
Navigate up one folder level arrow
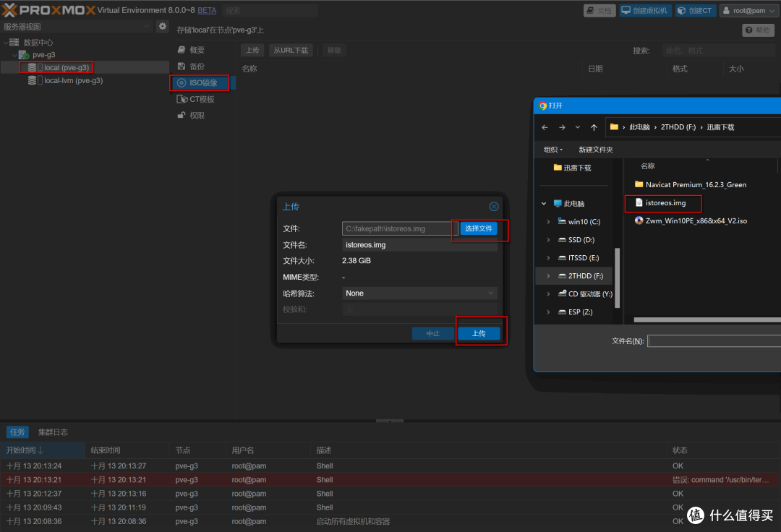(x=594, y=127)
